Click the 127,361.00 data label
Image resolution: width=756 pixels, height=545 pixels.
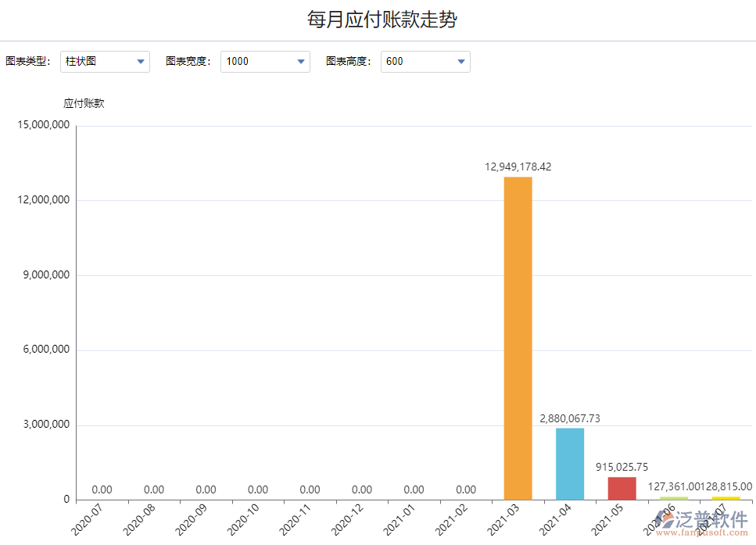pos(675,486)
